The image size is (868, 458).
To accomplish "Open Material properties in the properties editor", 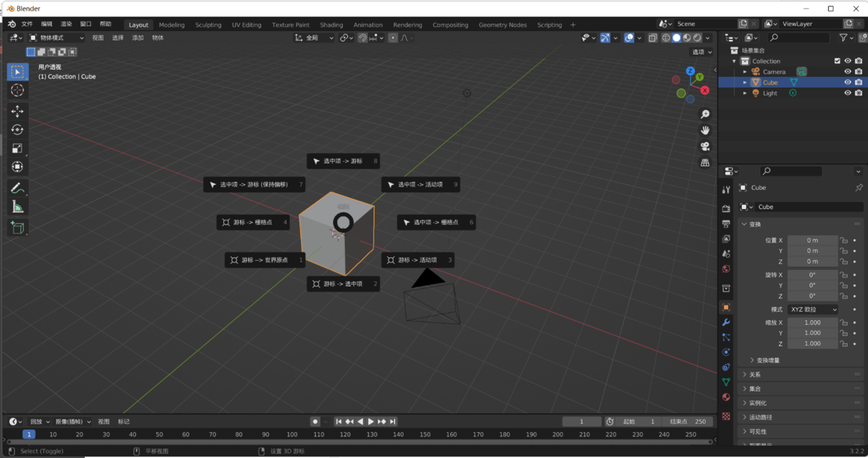I will pos(726,396).
